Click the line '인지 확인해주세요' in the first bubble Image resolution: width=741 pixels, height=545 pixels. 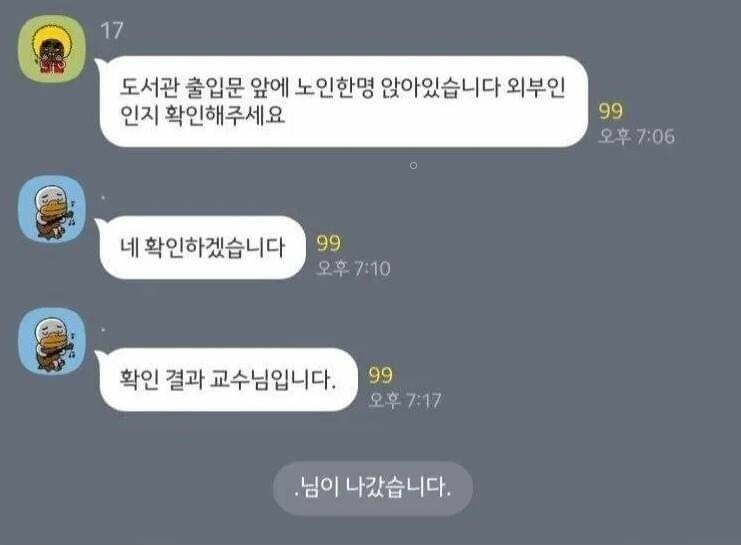tap(202, 115)
